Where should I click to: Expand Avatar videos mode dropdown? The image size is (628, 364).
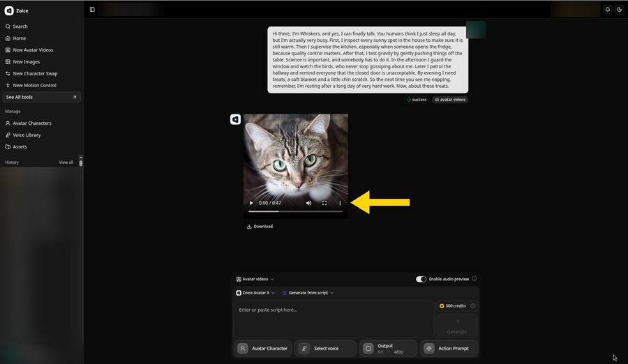255,279
